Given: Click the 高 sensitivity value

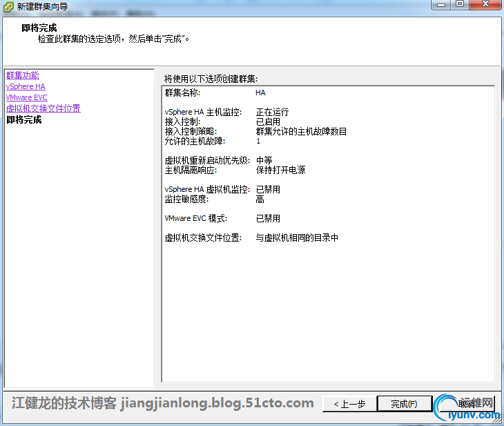Looking at the screenshot, I should coord(260,199).
